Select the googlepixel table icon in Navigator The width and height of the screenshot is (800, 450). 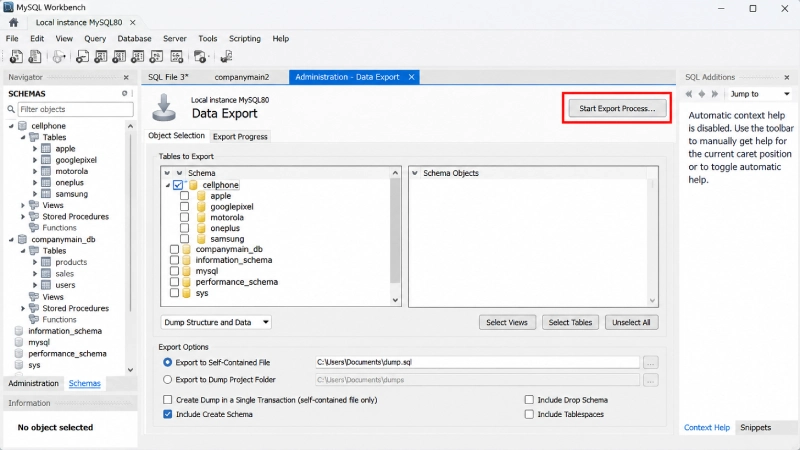(x=46, y=160)
